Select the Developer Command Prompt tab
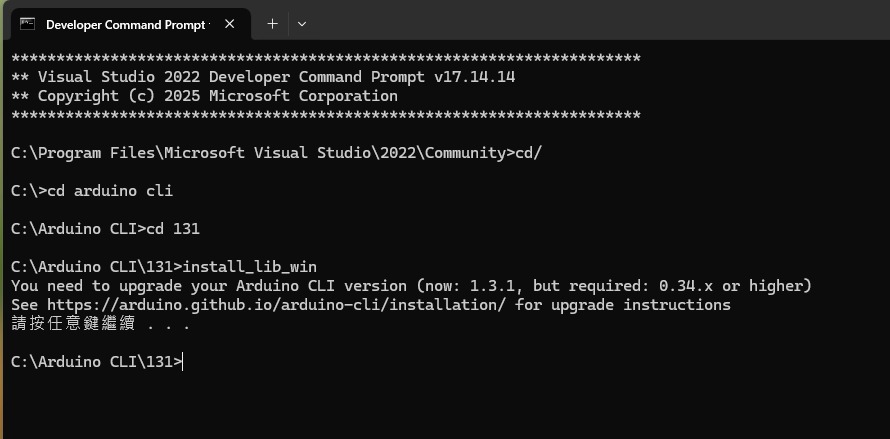The image size is (890, 439). pyautogui.click(x=127, y=24)
